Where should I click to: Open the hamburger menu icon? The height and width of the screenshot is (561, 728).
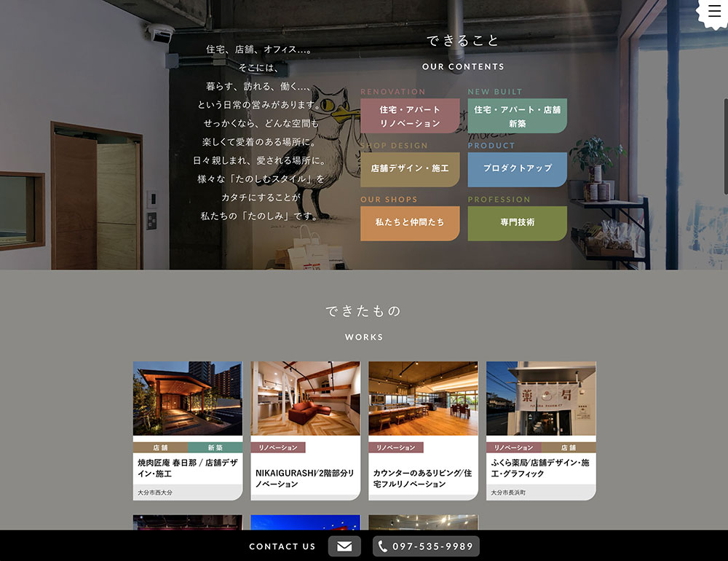coord(714,12)
